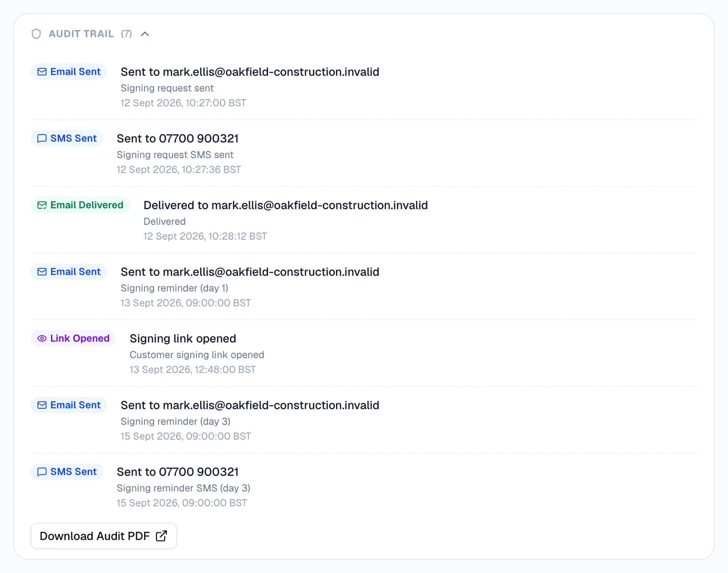Click the Download Audit PDF button
Viewport: 728px width, 573px height.
coord(104,536)
